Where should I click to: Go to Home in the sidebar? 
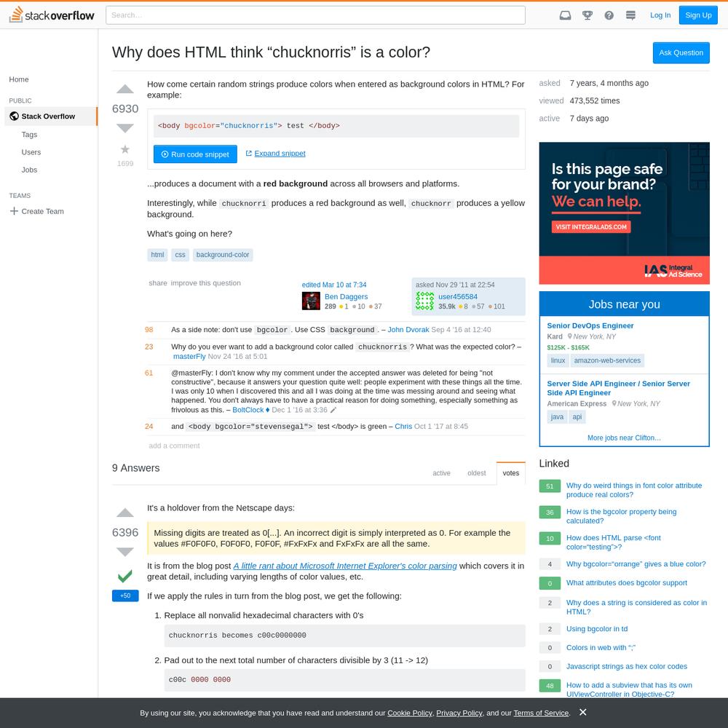pos(19,79)
